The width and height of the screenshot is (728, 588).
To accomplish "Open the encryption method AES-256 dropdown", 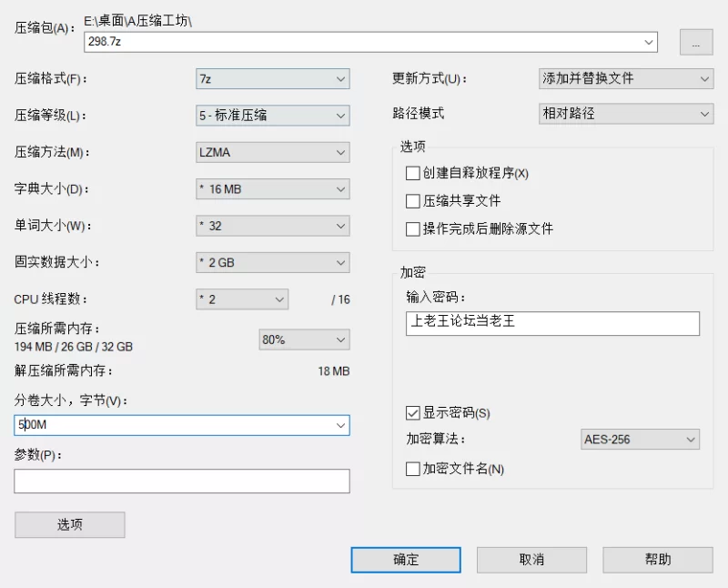I will 640,440.
